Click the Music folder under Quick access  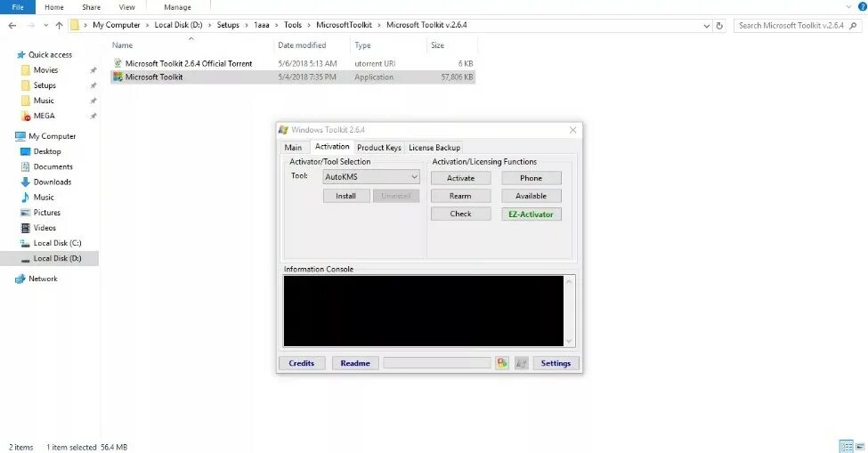44,101
